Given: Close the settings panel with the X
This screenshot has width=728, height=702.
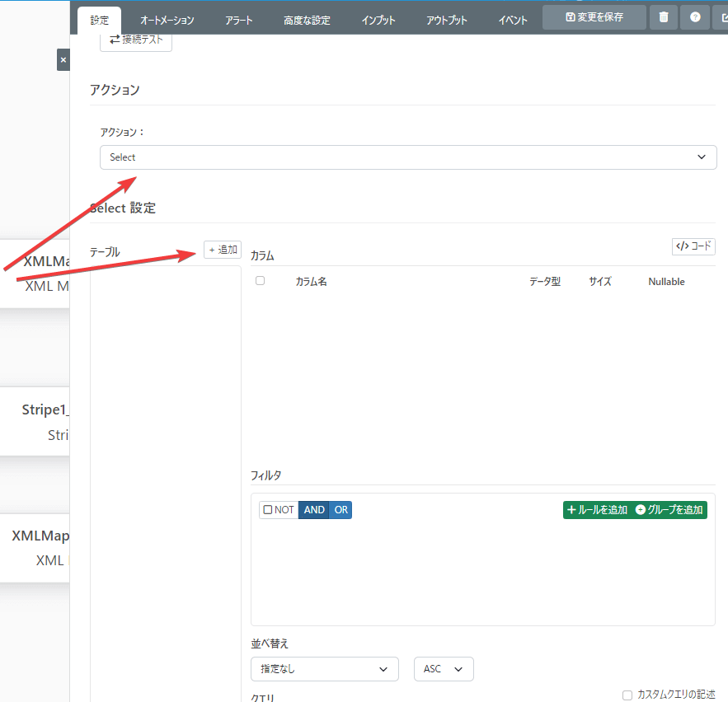Looking at the screenshot, I should coord(63,60).
